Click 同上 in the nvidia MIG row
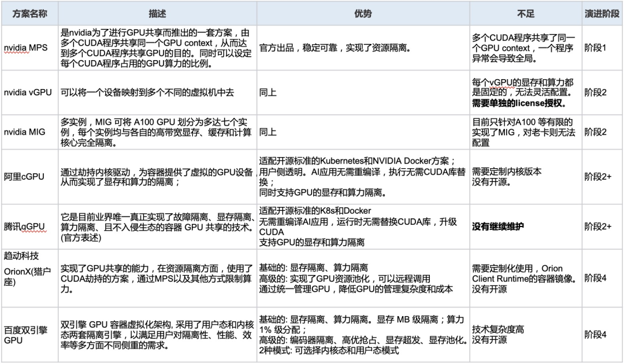Viewport: 624px width, 364px height. [x=268, y=132]
